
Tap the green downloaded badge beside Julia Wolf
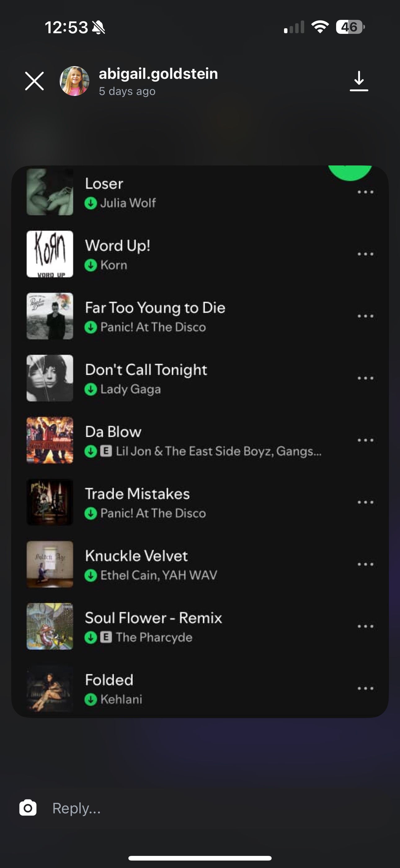click(x=91, y=203)
